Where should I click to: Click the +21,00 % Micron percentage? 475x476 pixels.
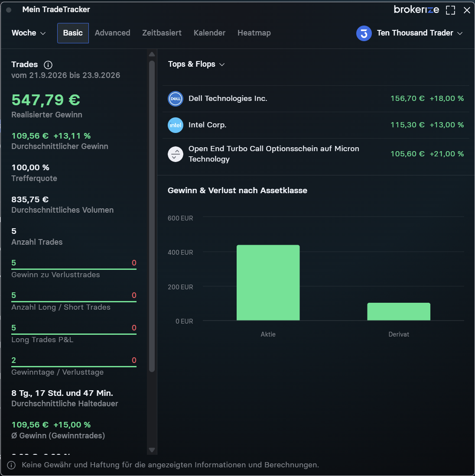[446, 154]
